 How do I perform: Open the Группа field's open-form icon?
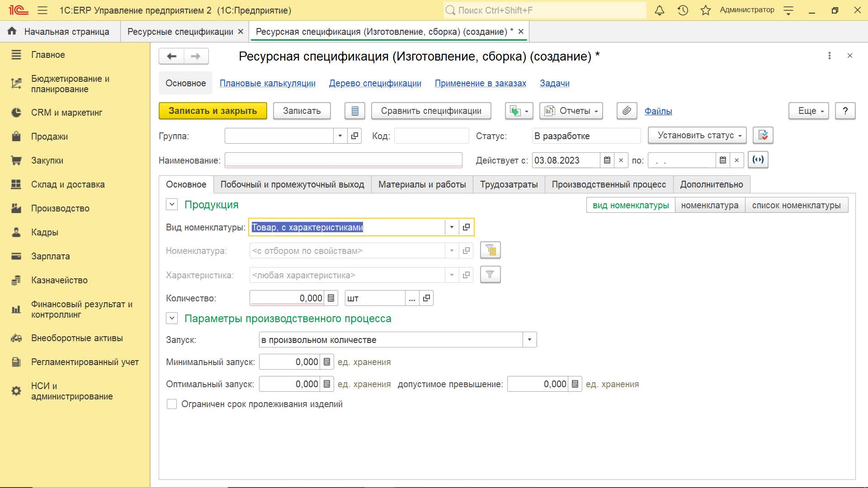tap(354, 136)
